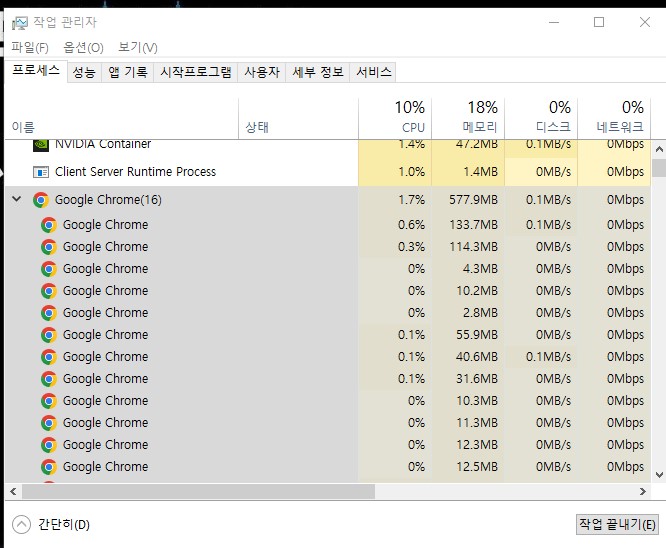This screenshot has width=666, height=548.
Task: Sort by the 상태 column header
Action: coord(298,119)
